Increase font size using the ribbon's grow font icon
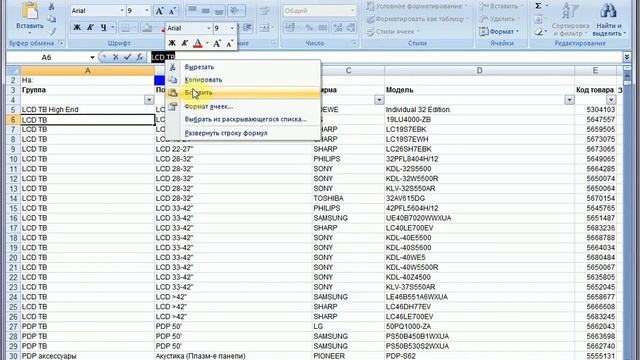 point(160,11)
